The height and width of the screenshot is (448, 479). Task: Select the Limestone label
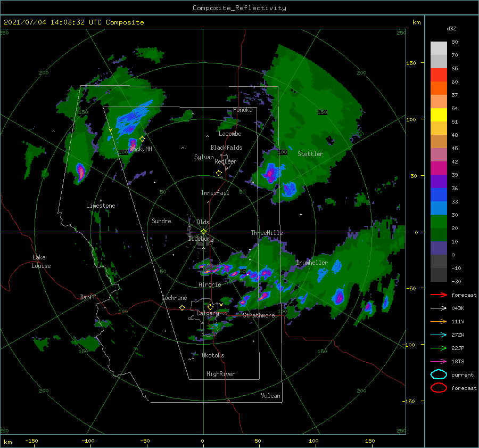click(101, 206)
